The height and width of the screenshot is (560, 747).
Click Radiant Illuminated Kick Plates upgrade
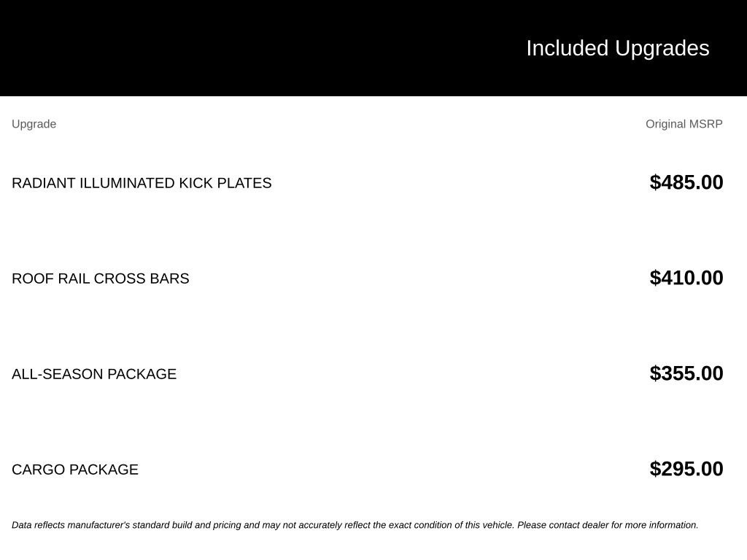(x=142, y=183)
